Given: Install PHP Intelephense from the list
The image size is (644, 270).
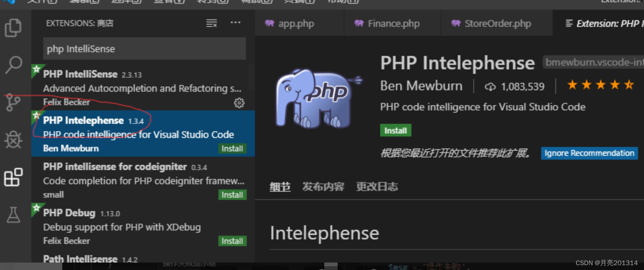Looking at the screenshot, I should [x=232, y=148].
